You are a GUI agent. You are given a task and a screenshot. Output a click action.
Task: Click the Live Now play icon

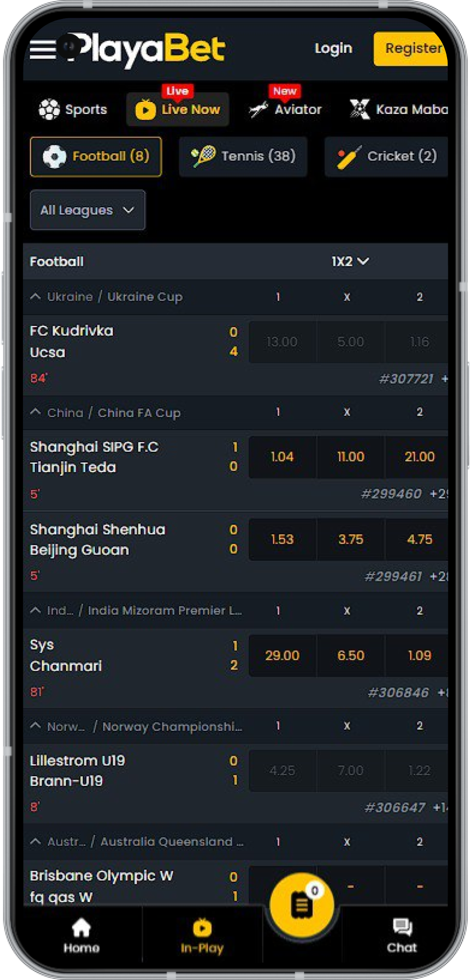(x=145, y=110)
